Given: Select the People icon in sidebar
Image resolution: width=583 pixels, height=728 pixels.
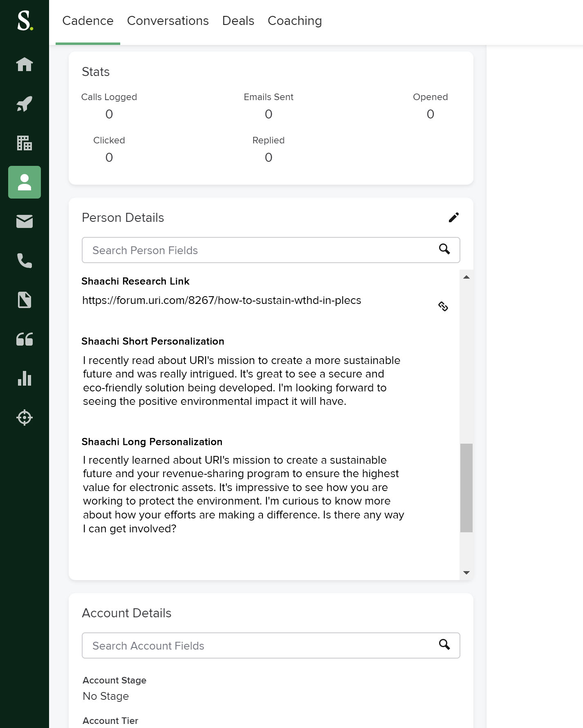Looking at the screenshot, I should (25, 182).
